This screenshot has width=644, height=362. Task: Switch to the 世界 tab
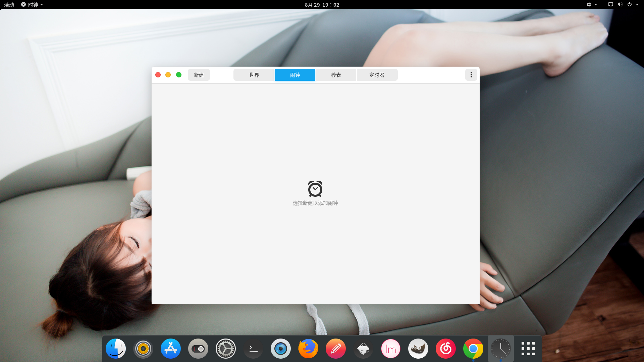pos(254,75)
